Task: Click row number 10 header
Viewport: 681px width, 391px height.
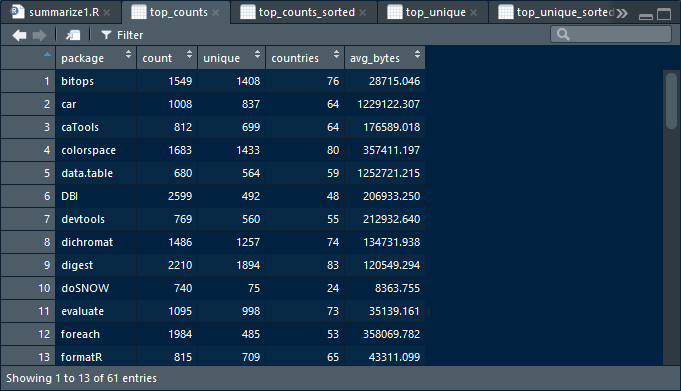Action: click(x=28, y=288)
